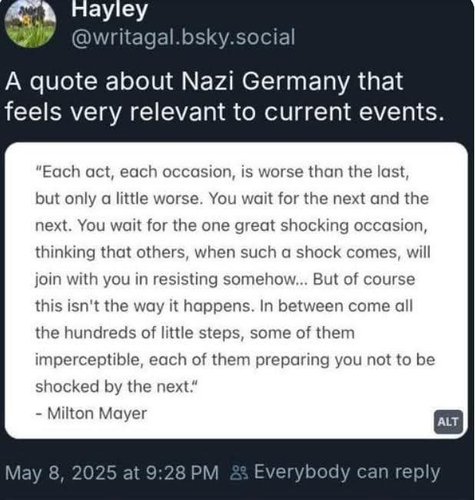475x500 pixels.
Task: Click the people icon beside reply settings
Action: 239,473
